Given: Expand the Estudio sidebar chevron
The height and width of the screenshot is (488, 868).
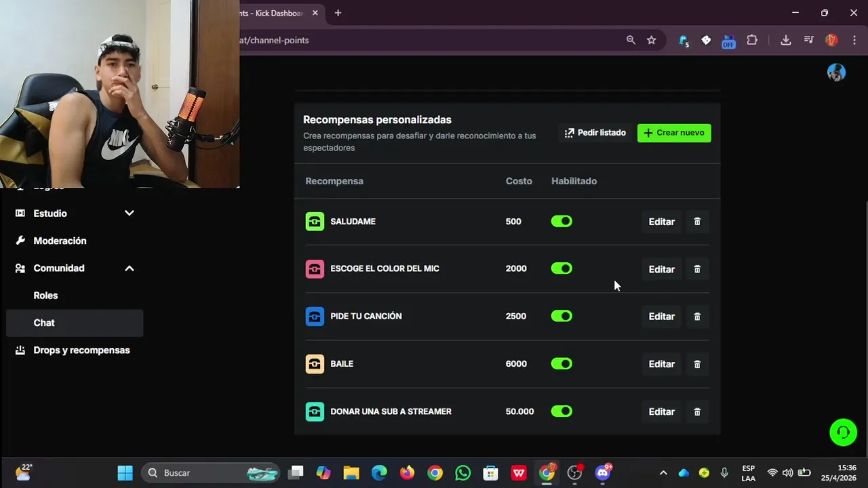Looking at the screenshot, I should 130,213.
